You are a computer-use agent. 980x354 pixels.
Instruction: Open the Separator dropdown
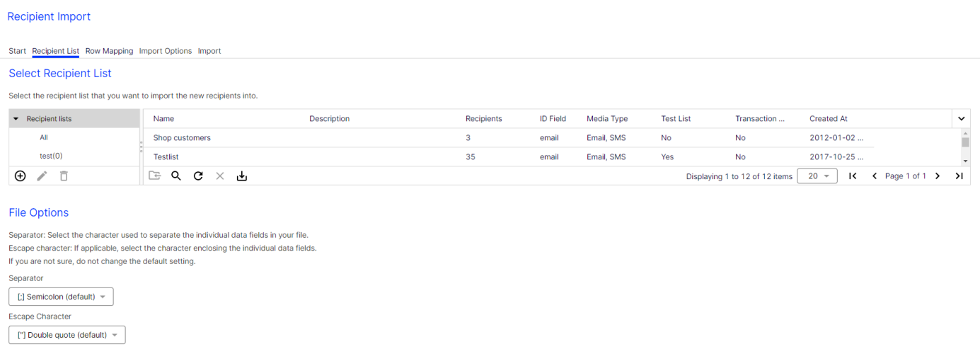click(61, 297)
